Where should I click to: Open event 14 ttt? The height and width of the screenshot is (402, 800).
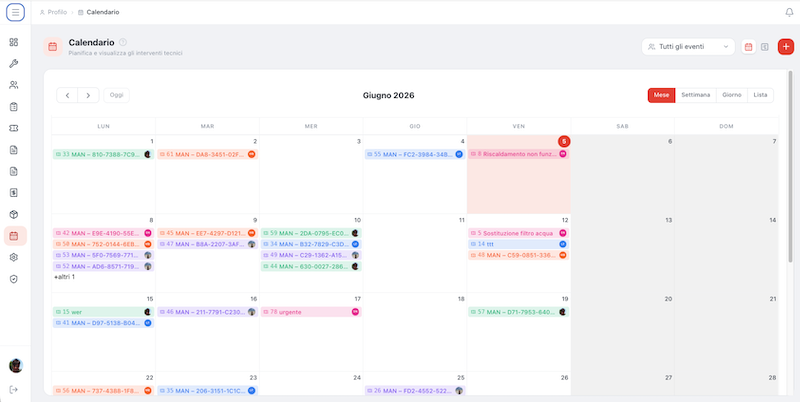[518, 244]
